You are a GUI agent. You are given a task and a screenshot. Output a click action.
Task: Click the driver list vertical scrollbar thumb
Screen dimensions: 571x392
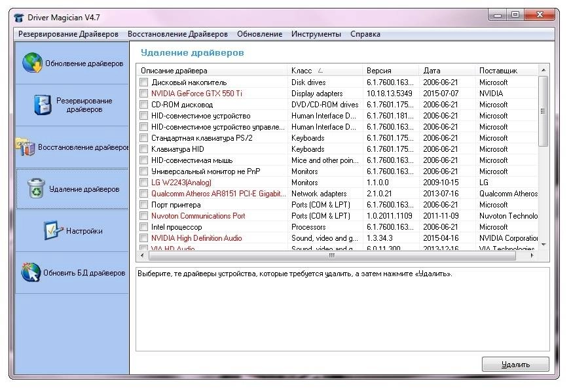[x=543, y=111]
